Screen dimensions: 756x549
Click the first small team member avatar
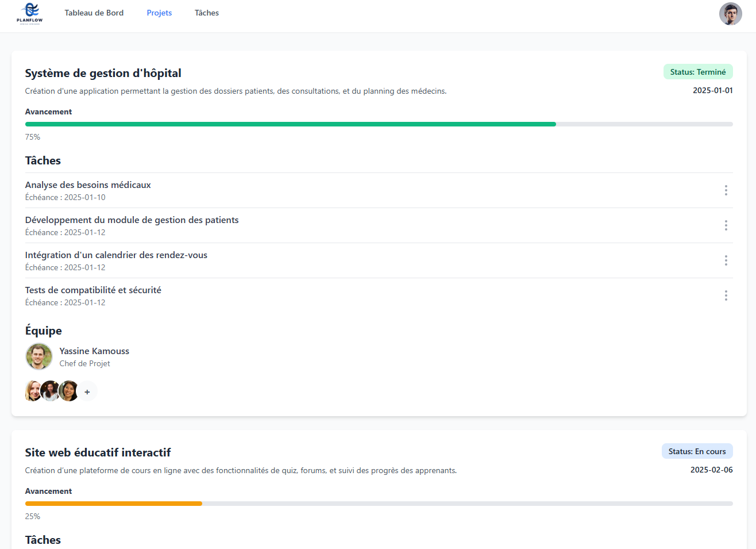pyautogui.click(x=33, y=391)
